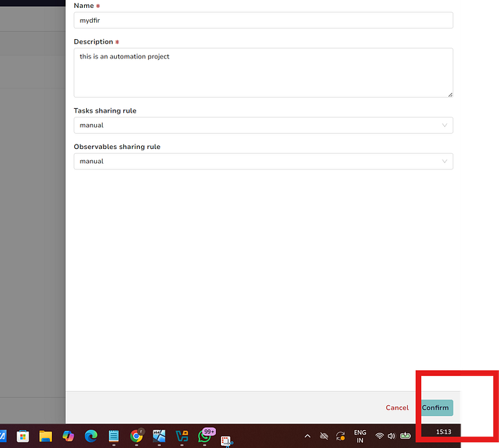Open File Explorer from the taskbar
The image size is (499, 448).
pyautogui.click(x=46, y=436)
